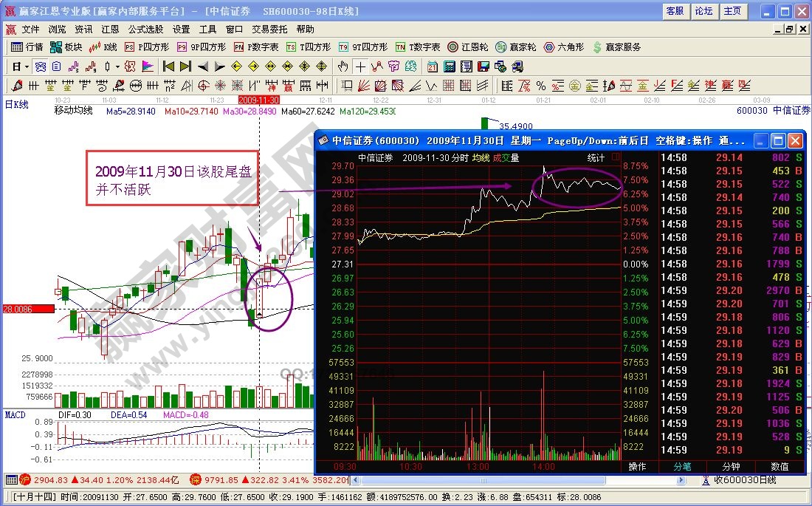Open the 江恩轮 Gann wheel
This screenshot has width=812, height=506.
click(467, 47)
